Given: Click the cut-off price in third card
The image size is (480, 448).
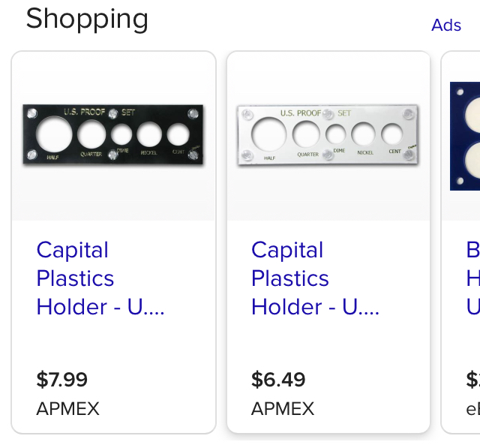Looking at the screenshot, I should [473, 380].
